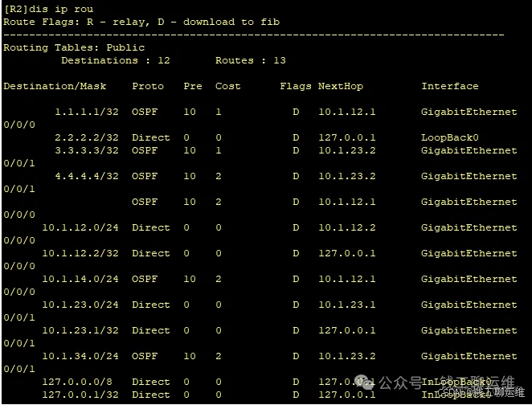Click 'GigabitEthernet' interface in 10.1.14.0/24 row
The height and width of the screenshot is (405, 532).
tap(469, 279)
